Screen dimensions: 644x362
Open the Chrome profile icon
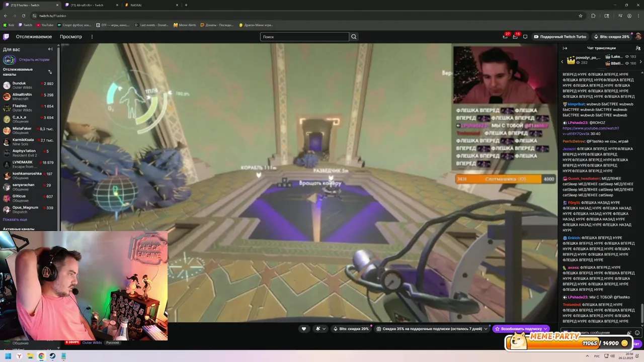[x=629, y=16]
